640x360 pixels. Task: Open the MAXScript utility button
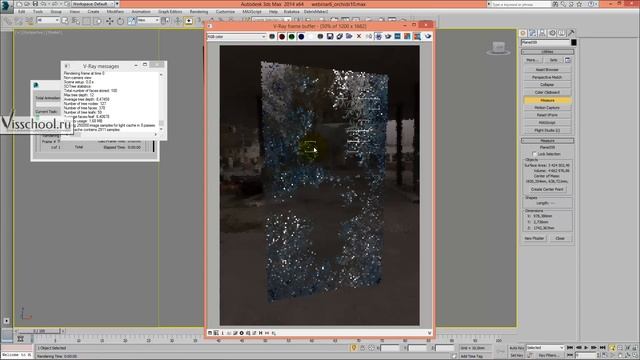[x=547, y=122]
